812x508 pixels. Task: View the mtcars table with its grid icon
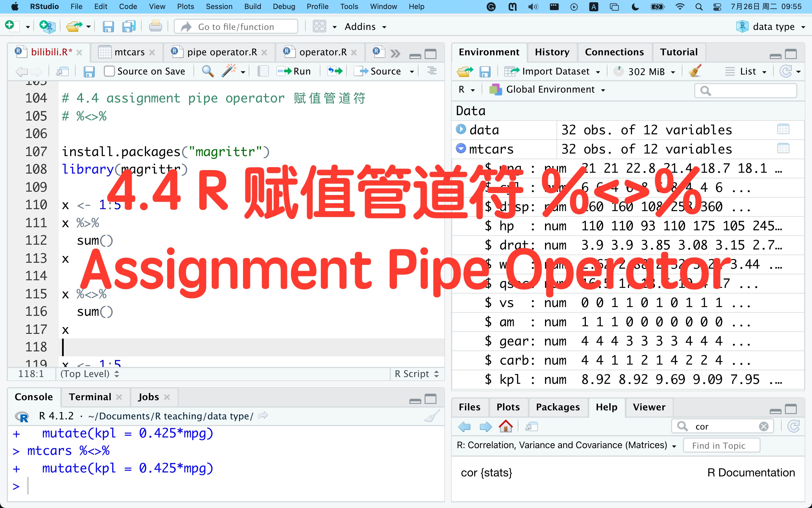(x=783, y=148)
